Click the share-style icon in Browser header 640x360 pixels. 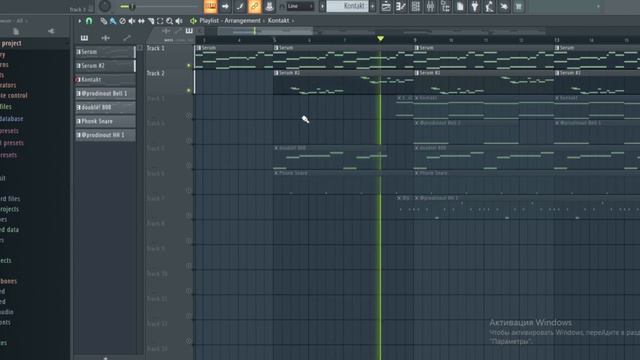(51, 31)
